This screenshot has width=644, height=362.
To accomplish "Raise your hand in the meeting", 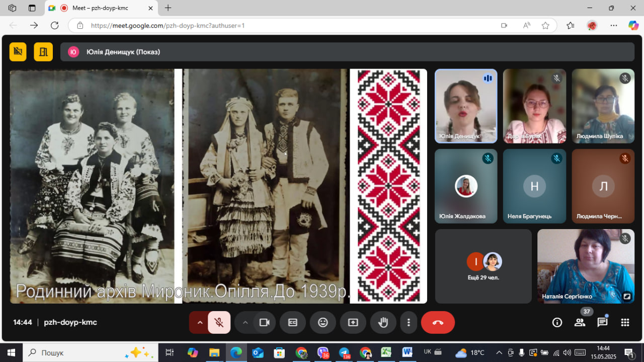I will pos(383,323).
